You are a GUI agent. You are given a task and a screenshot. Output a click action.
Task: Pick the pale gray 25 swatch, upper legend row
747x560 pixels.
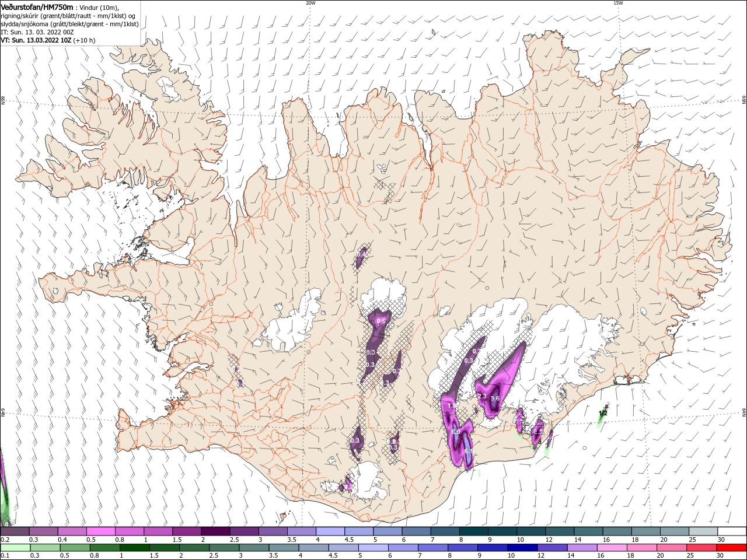(704, 531)
